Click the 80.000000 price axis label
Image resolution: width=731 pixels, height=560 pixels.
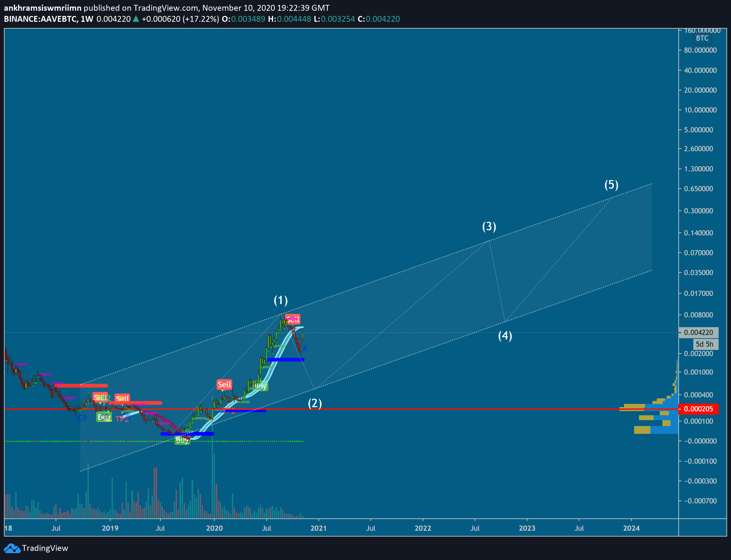click(700, 50)
